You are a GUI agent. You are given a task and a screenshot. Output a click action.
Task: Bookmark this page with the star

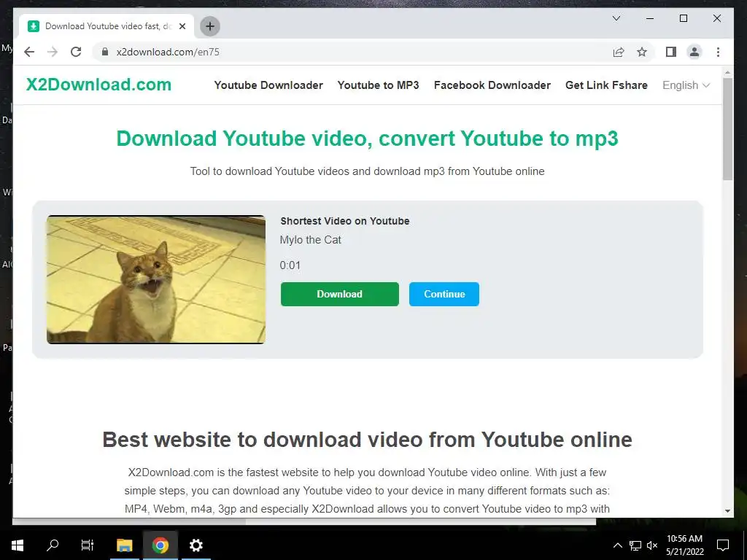642,52
